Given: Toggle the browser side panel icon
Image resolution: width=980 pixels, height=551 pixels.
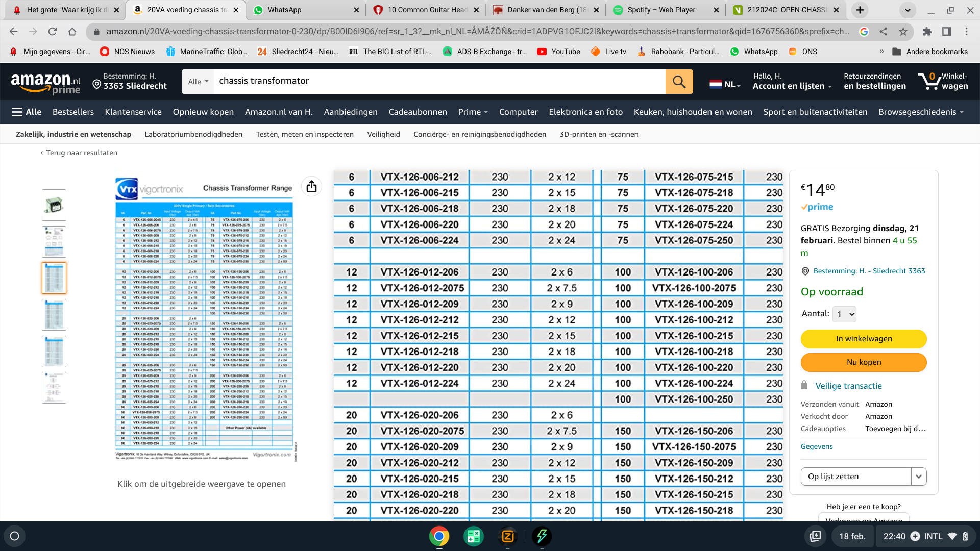Looking at the screenshot, I should point(946,32).
